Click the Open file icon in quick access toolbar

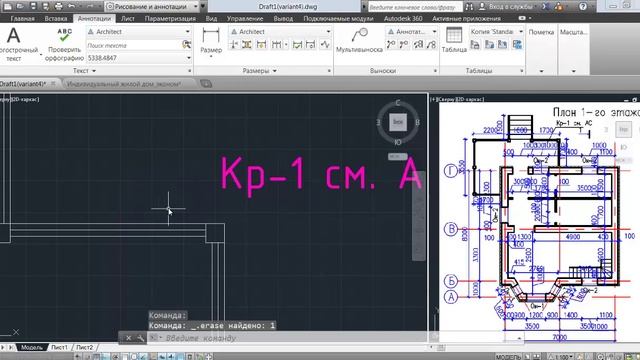(x=21, y=6)
